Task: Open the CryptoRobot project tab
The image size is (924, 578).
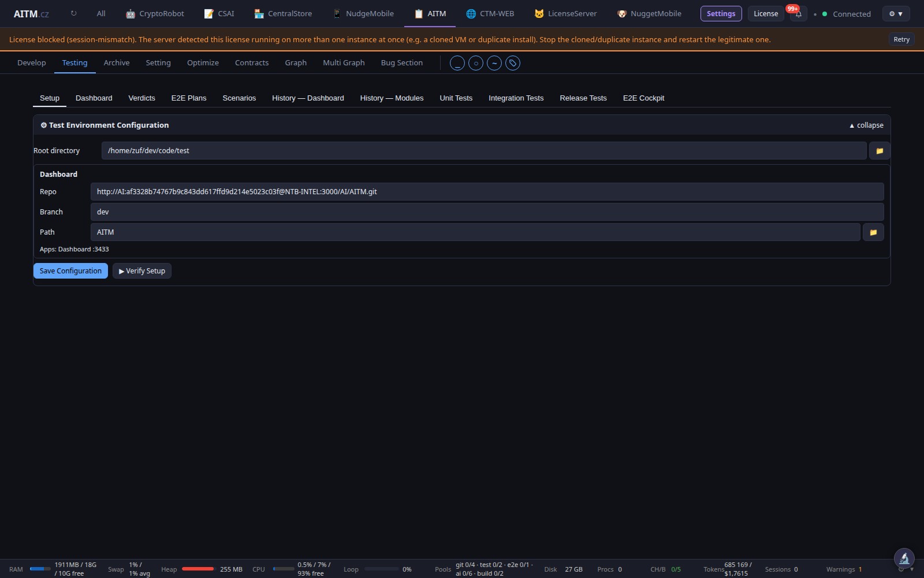Action: pos(155,13)
